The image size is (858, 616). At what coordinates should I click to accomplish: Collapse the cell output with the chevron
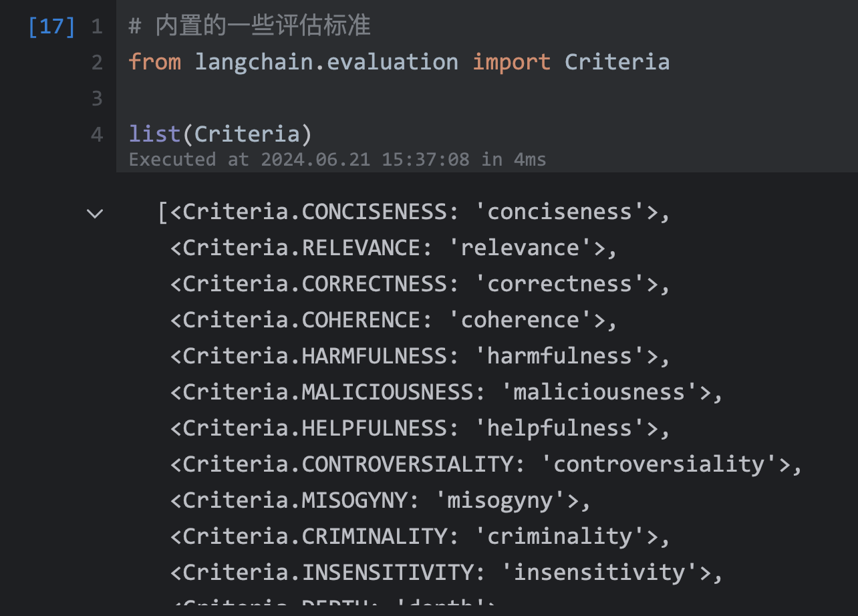coord(96,214)
